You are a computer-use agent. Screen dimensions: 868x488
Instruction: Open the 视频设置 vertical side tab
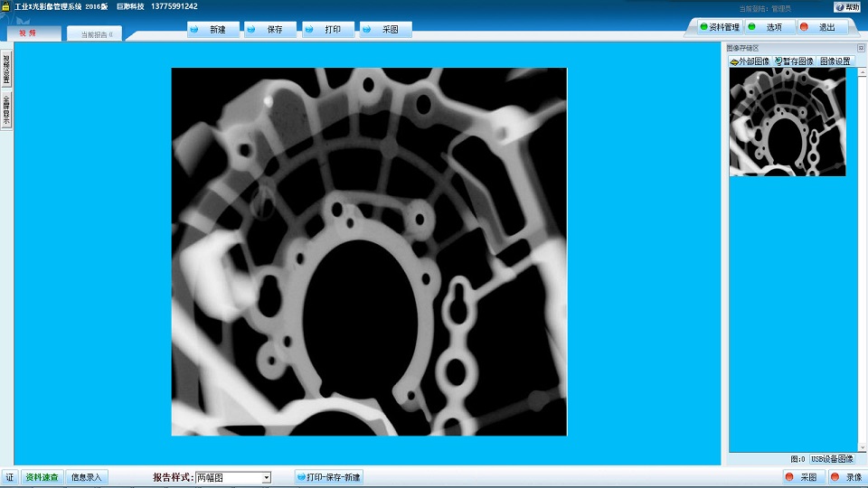pyautogui.click(x=6, y=68)
